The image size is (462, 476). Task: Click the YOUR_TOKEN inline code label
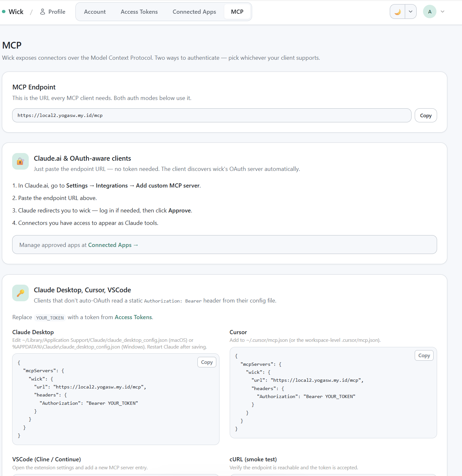50,318
